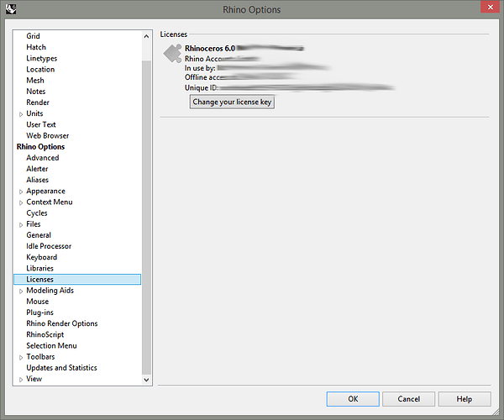This screenshot has height=420, width=504.
Task: Click Change your license key button
Action: (x=232, y=102)
